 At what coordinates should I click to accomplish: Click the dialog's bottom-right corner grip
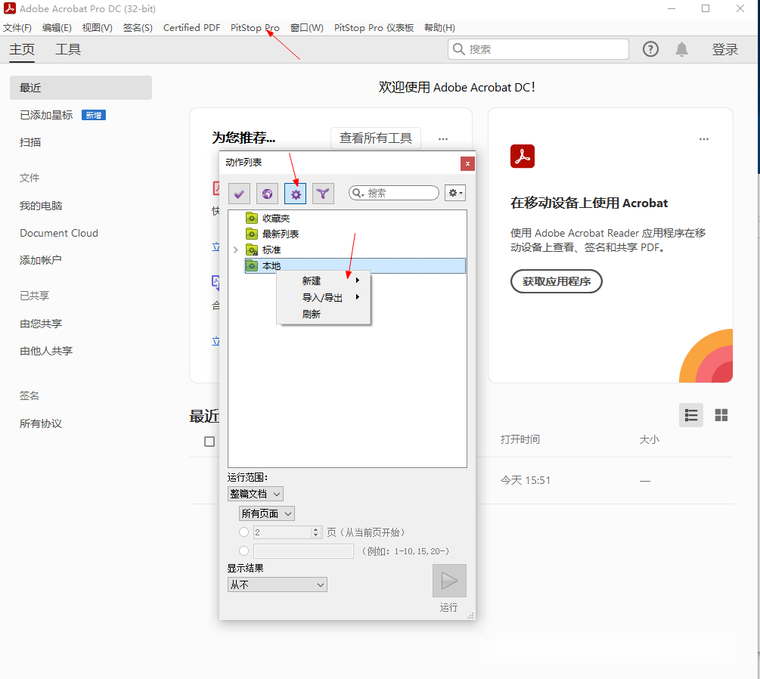(470, 616)
